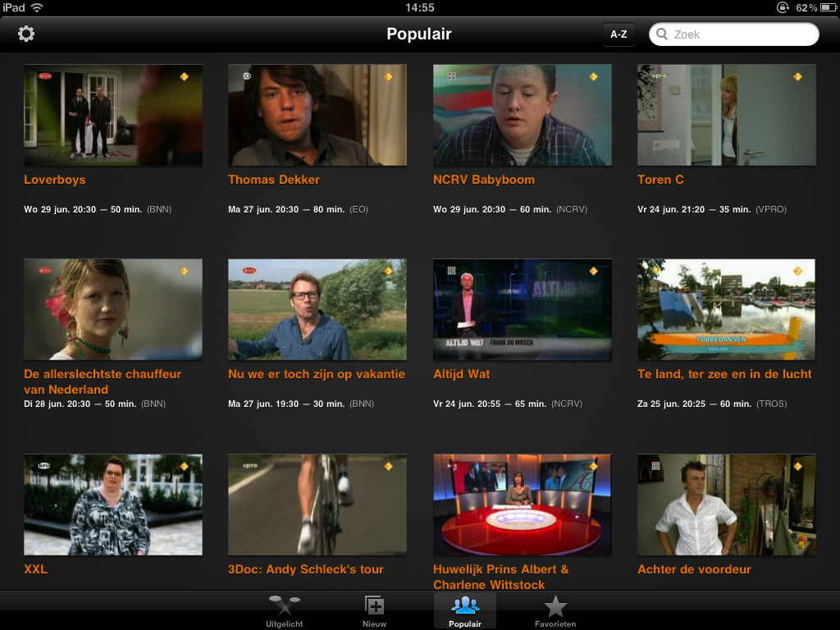Open Achter de voordeur thumbnail

tap(726, 504)
